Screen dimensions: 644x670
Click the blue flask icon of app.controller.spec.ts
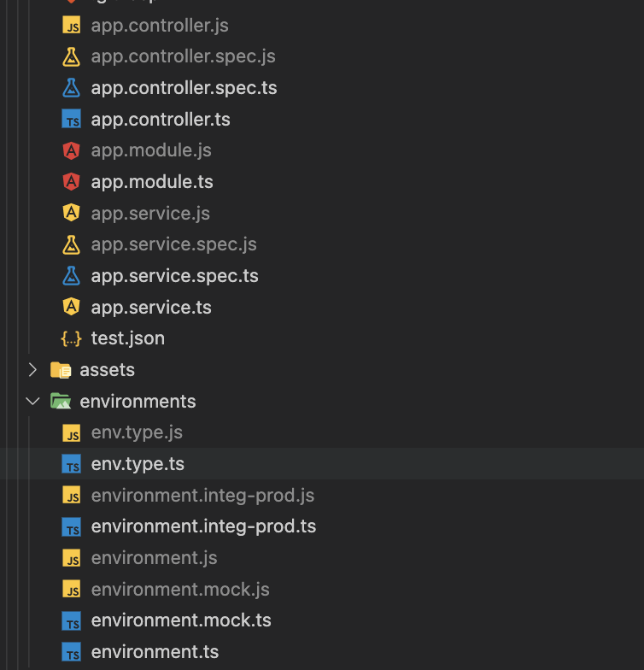[72, 88]
